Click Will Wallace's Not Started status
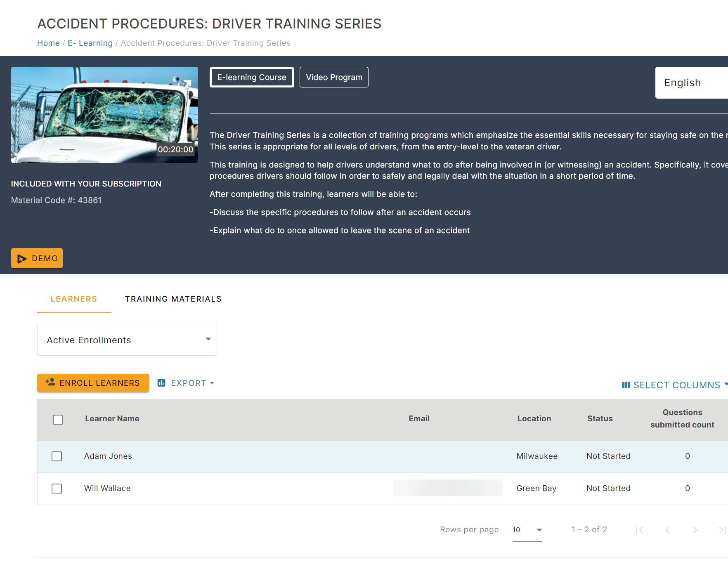728x562 pixels. click(608, 488)
